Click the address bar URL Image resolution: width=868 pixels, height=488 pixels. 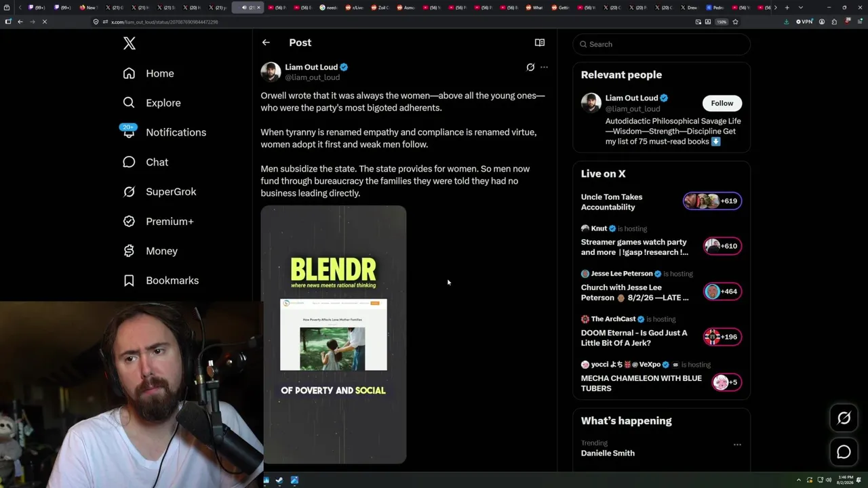pos(165,22)
